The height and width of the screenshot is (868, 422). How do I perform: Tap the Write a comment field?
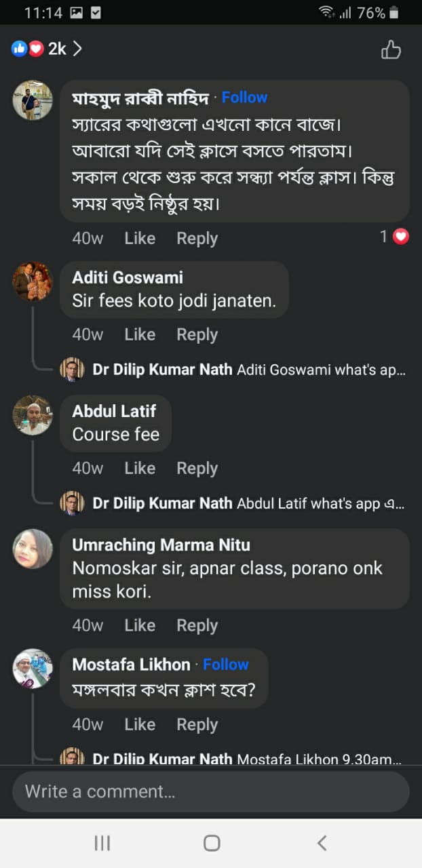pos(210,791)
